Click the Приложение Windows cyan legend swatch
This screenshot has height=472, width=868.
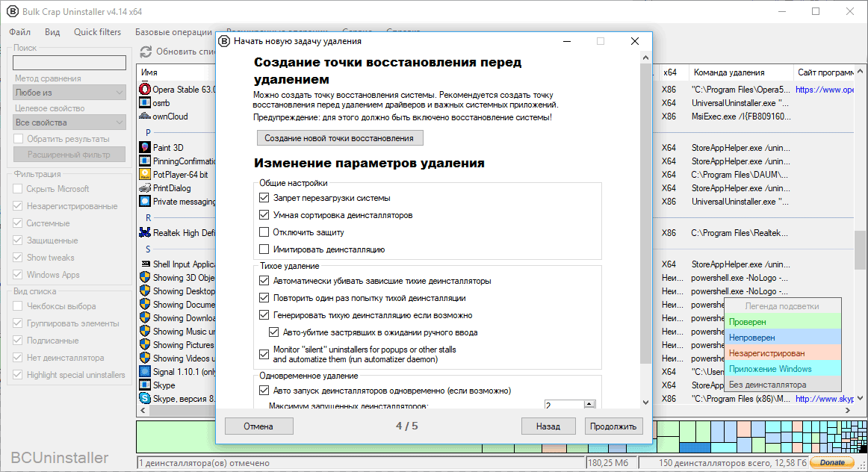coord(783,368)
